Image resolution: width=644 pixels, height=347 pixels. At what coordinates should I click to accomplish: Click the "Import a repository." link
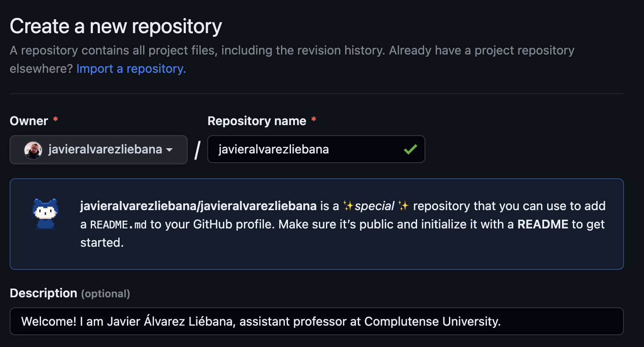[131, 69]
